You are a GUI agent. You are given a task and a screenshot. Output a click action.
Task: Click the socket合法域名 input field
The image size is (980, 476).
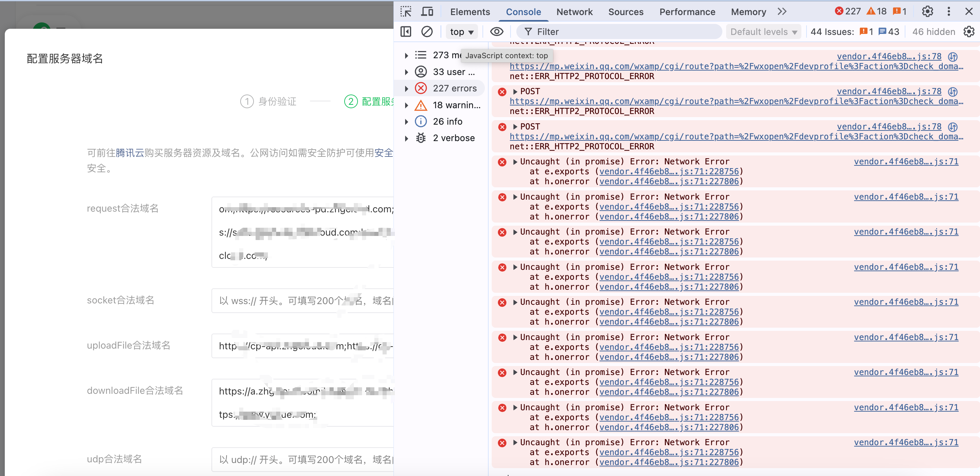click(x=303, y=300)
